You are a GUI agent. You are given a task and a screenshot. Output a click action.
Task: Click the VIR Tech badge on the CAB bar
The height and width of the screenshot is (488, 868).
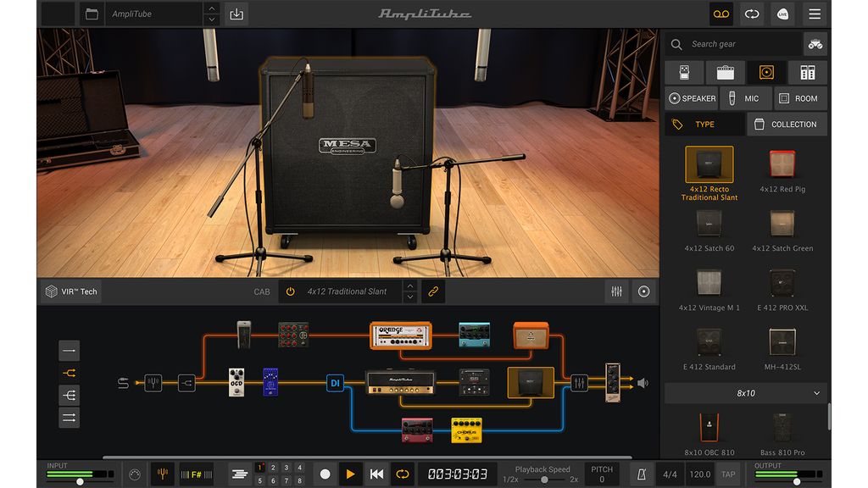click(x=70, y=291)
